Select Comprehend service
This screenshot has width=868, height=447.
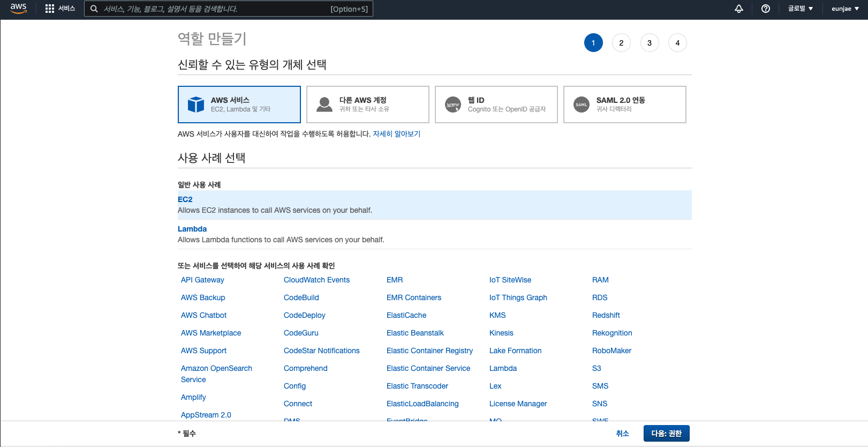coord(306,368)
